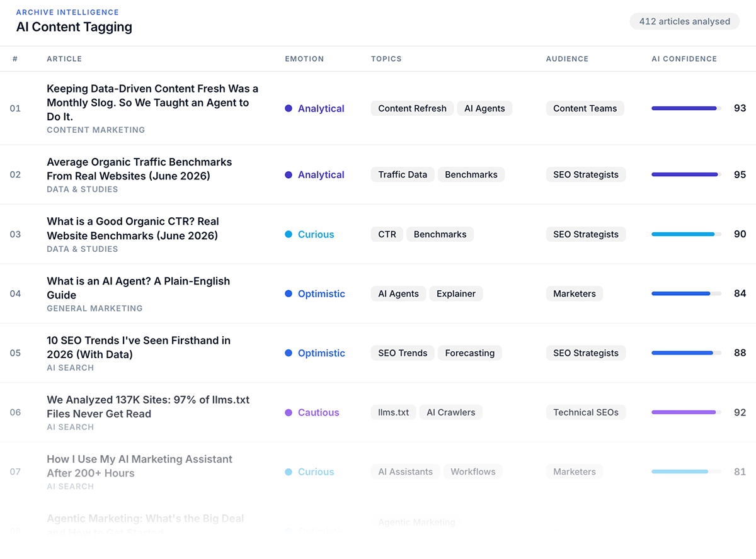
Task: Click row number 06
Action: pos(15,412)
